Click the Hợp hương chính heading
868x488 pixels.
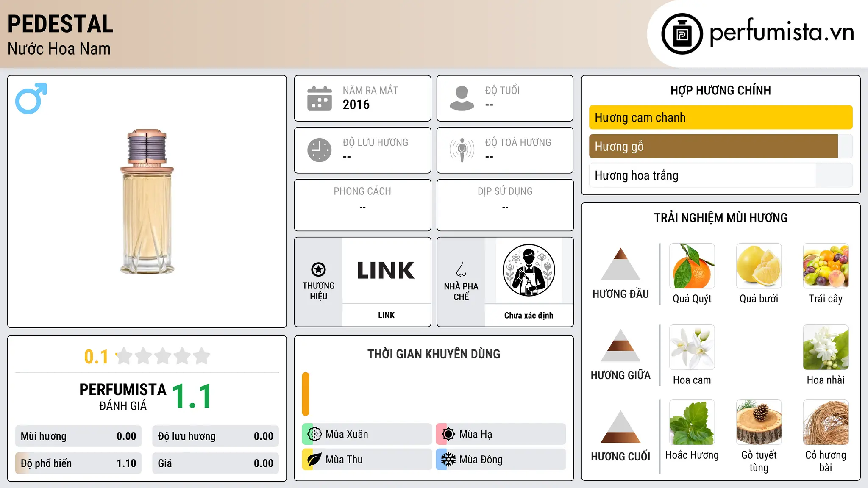click(721, 90)
